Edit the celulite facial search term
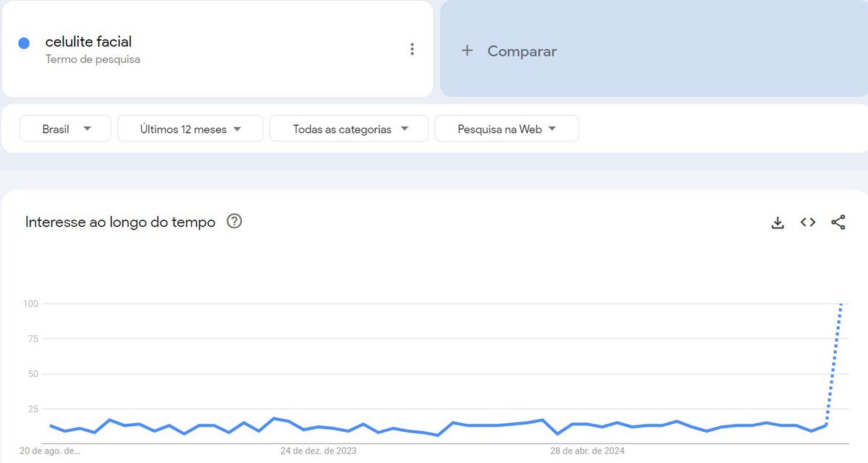 (x=88, y=42)
